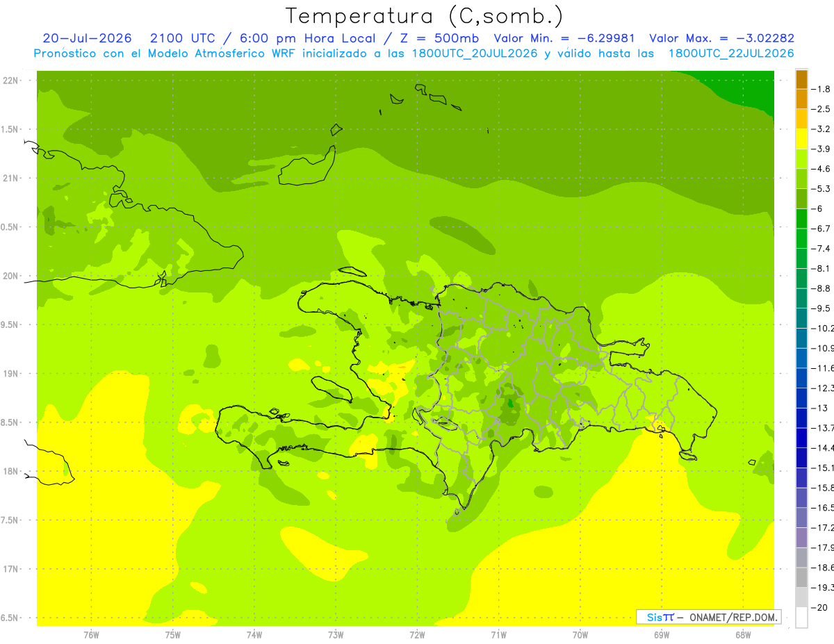The width and height of the screenshot is (834, 644).
Task: Select the gold swatch between -2.5 and -3.2
Action: (x=801, y=119)
